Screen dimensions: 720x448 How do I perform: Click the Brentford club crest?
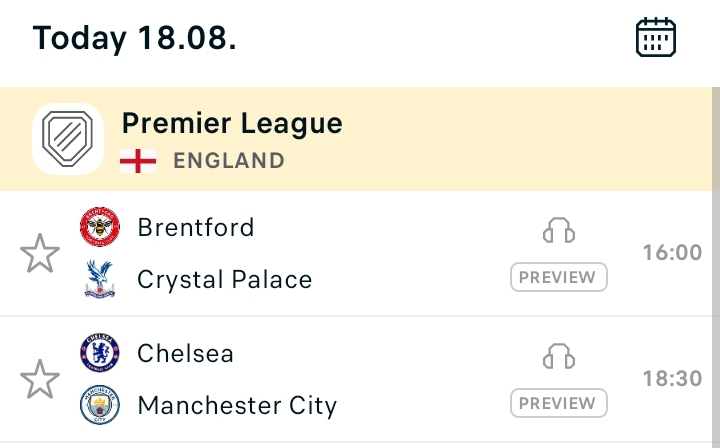99,228
